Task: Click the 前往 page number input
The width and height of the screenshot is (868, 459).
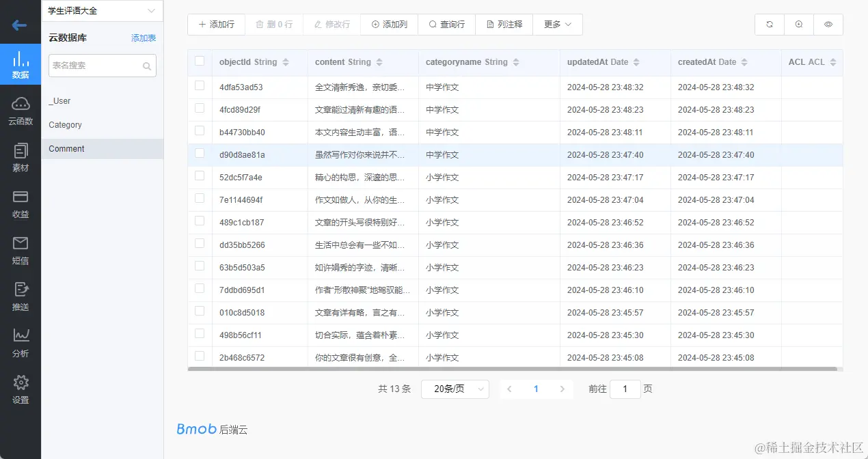Action: pyautogui.click(x=625, y=389)
